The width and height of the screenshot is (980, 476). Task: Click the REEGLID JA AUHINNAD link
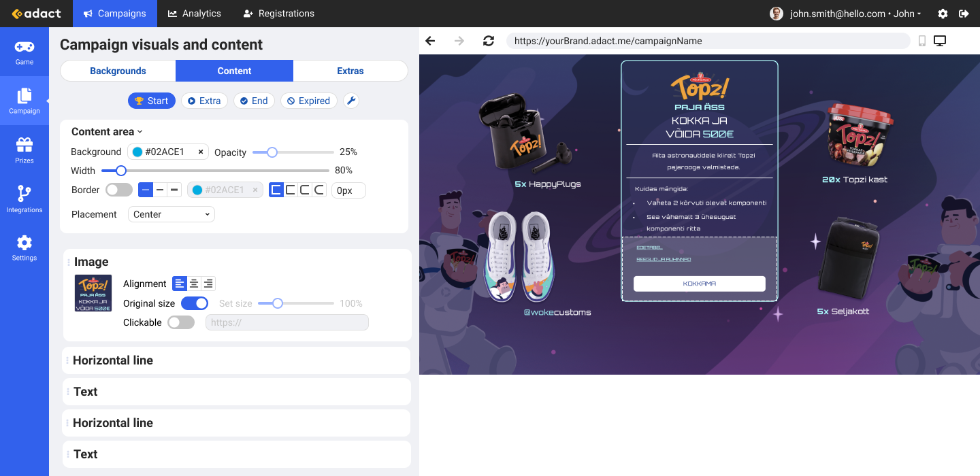click(664, 259)
